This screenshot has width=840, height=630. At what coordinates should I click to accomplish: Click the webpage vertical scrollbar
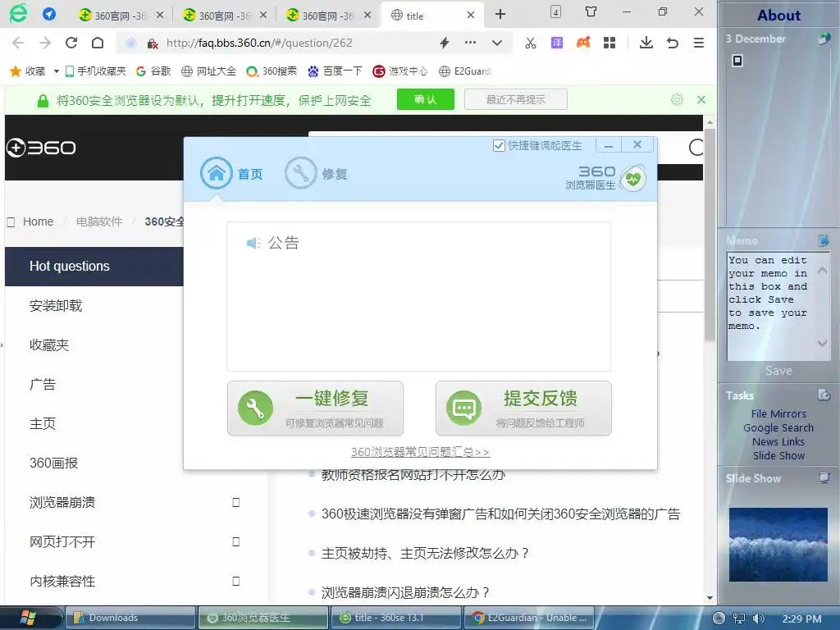click(x=710, y=234)
